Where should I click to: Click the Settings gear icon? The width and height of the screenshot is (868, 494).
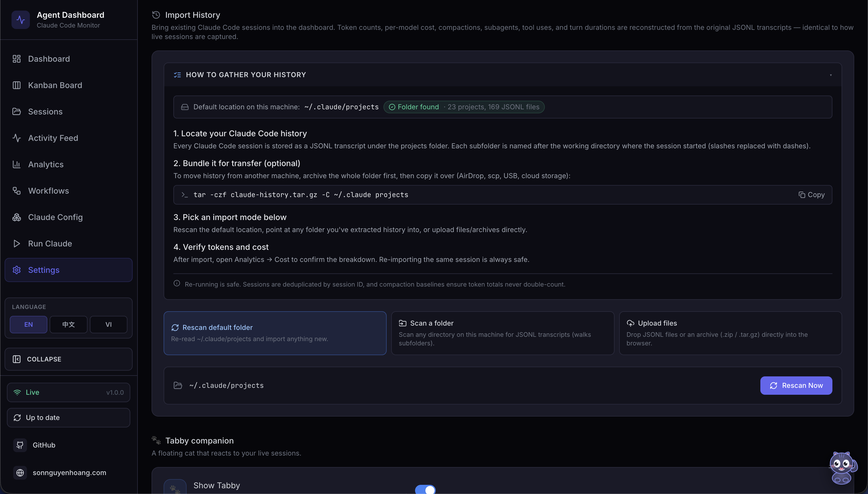[x=17, y=270]
